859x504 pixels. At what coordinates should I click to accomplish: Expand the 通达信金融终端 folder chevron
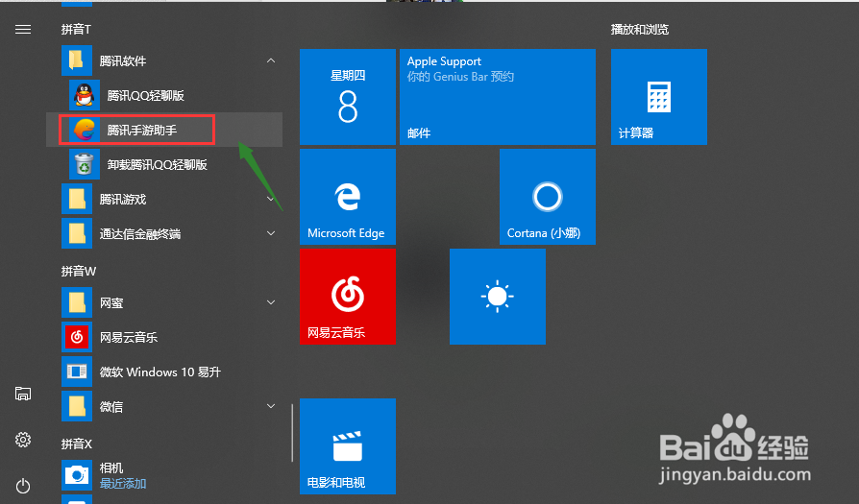tap(271, 233)
